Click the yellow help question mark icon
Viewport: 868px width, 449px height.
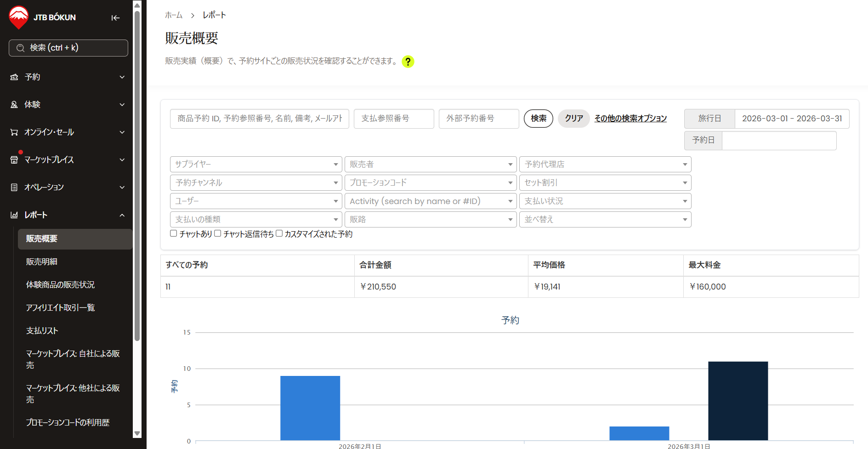[408, 62]
